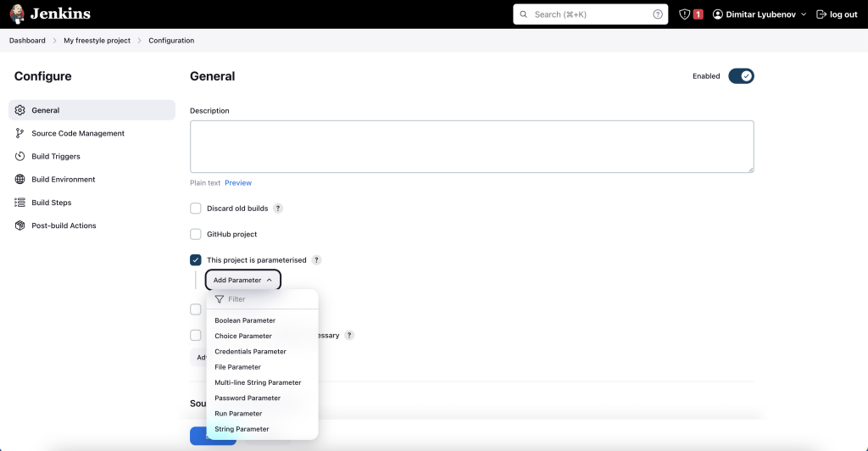868x451 pixels.
Task: Click the Jenkins title text
Action: [60, 14]
